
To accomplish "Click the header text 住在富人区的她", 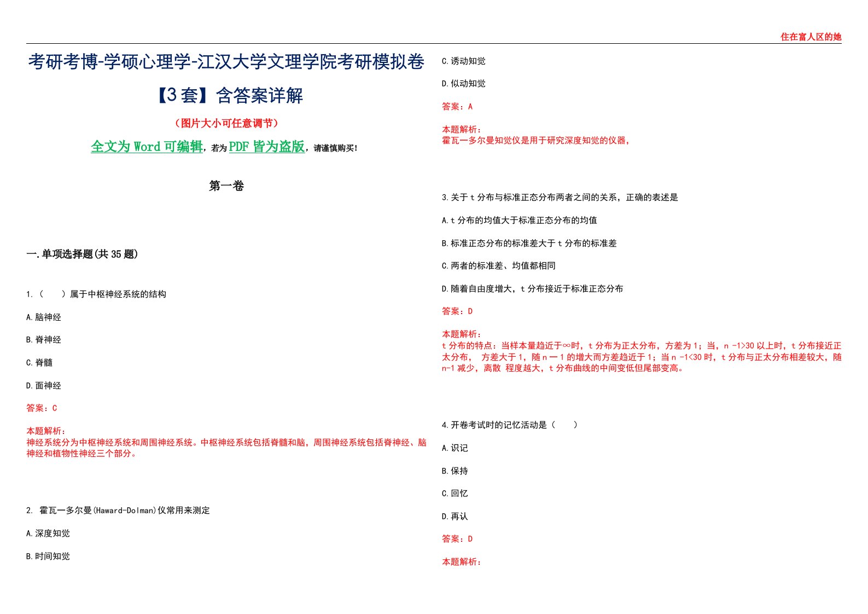I will tap(811, 37).
